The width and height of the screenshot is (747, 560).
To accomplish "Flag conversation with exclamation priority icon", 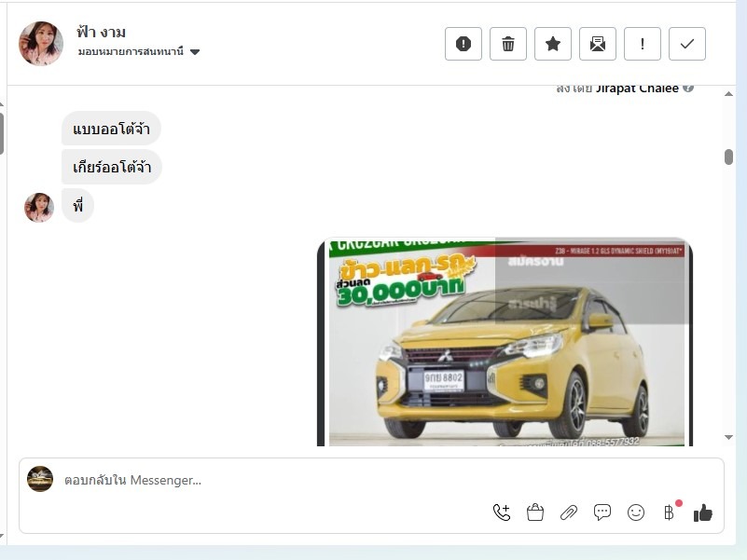I will pyautogui.click(x=643, y=44).
